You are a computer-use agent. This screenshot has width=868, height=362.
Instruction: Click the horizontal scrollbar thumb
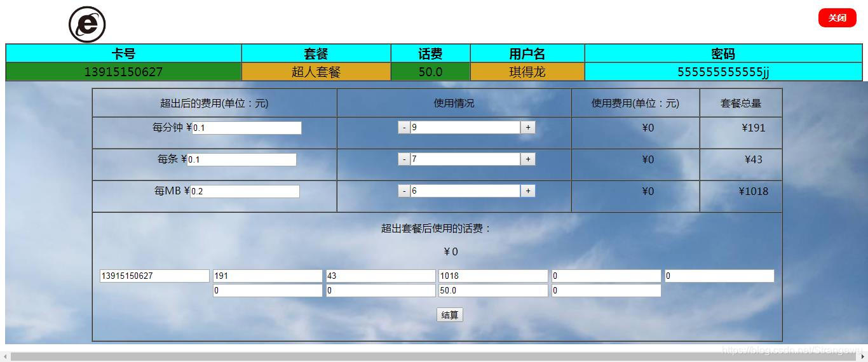pyautogui.click(x=433, y=357)
